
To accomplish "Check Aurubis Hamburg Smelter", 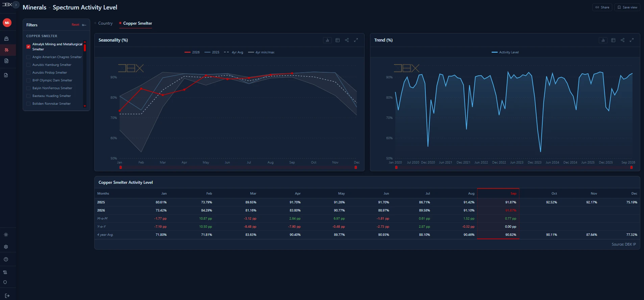I will 28,65.
